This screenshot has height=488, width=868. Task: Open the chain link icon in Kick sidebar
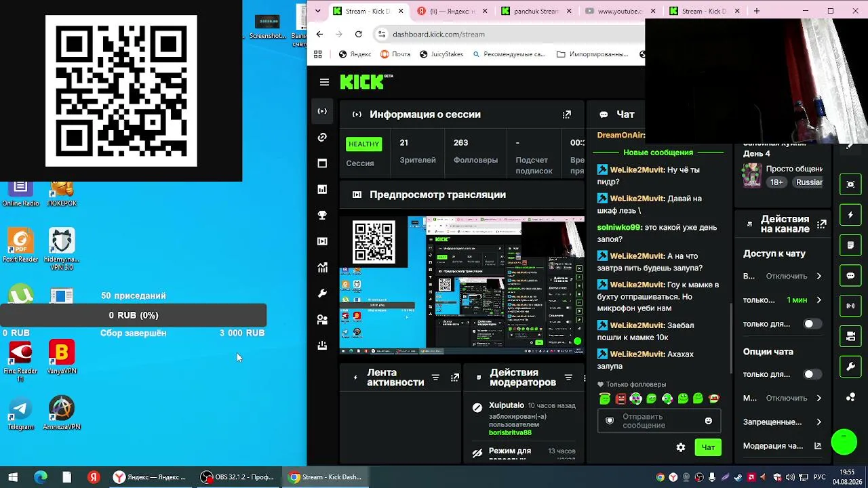[322, 138]
